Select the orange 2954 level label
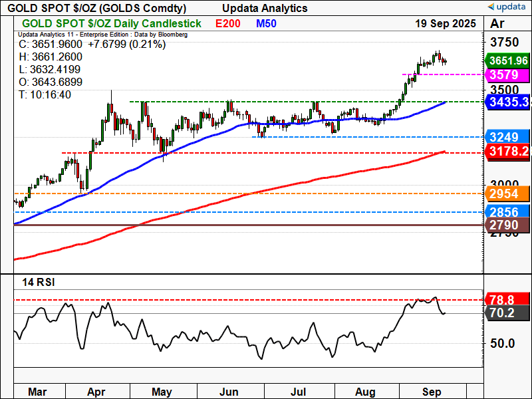532x399 pixels. [x=507, y=194]
